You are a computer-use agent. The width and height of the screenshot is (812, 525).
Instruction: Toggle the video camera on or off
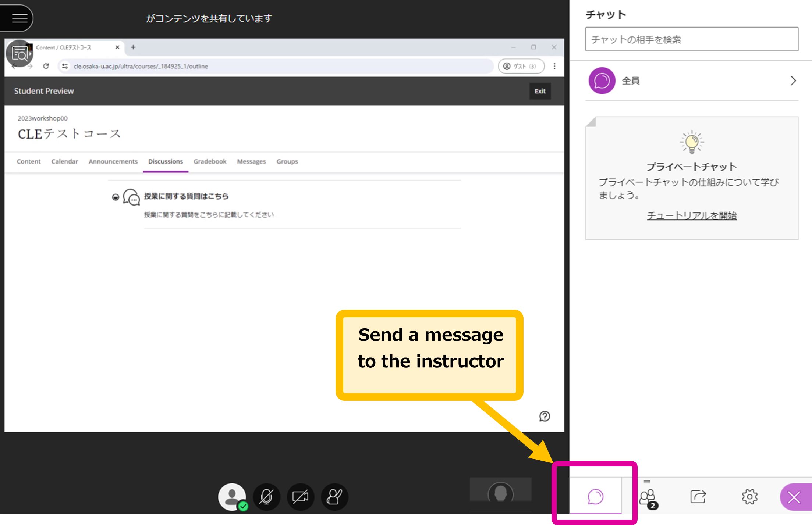click(301, 497)
